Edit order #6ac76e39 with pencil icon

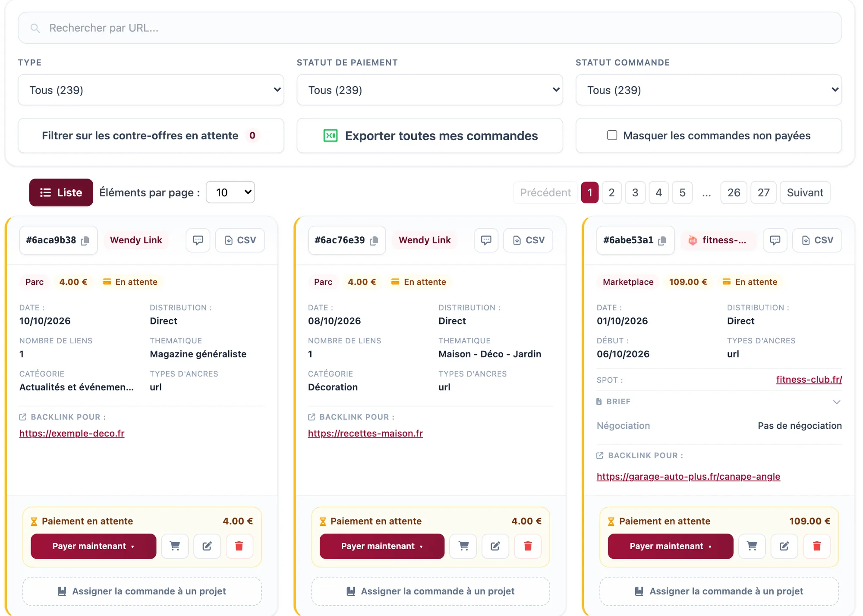pos(495,546)
